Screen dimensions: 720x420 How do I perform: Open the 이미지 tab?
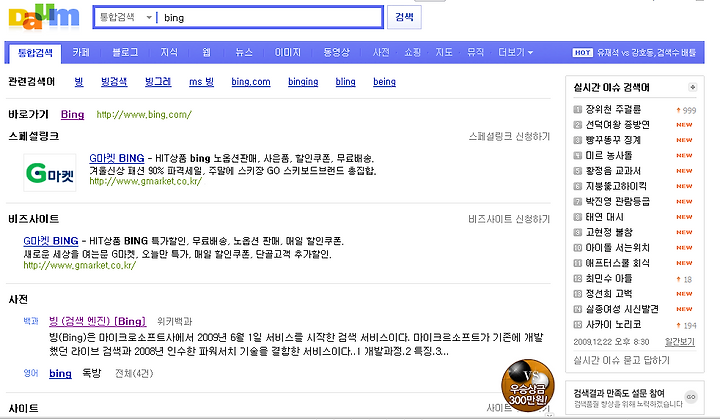click(x=287, y=52)
